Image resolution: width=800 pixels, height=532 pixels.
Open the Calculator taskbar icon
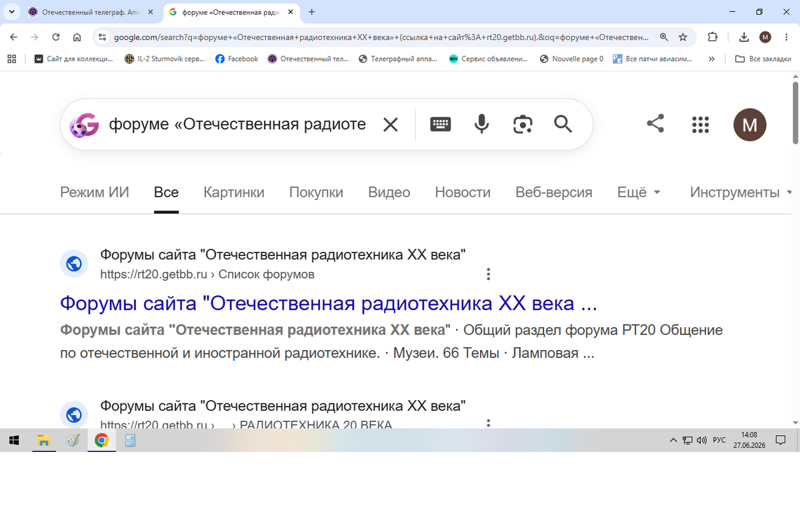131,440
